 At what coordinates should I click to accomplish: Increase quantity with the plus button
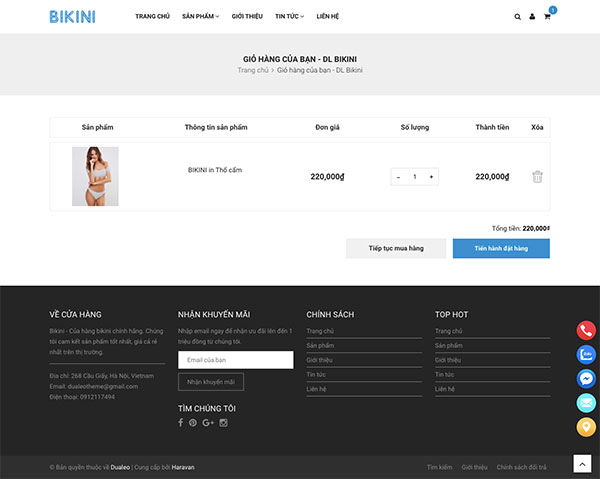431,177
